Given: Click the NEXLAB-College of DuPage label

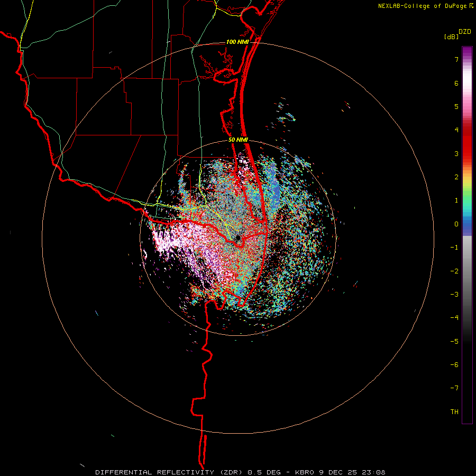Looking at the screenshot, I should coord(422,6).
